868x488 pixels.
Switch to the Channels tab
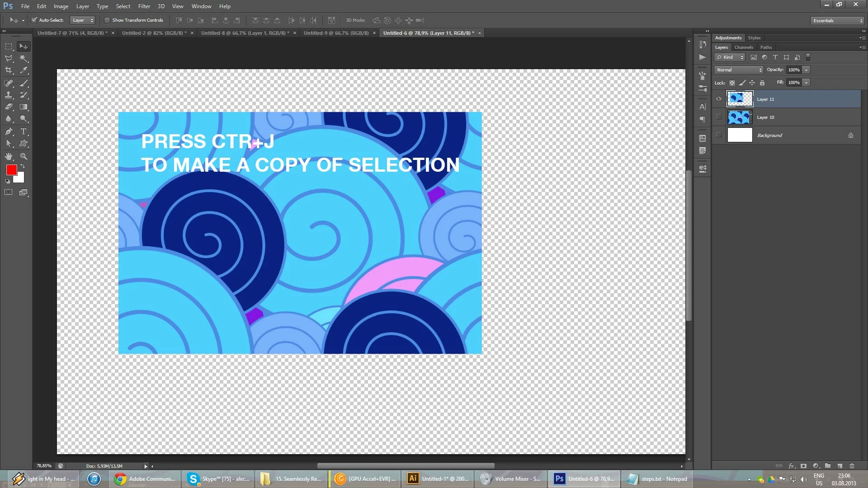(x=744, y=47)
